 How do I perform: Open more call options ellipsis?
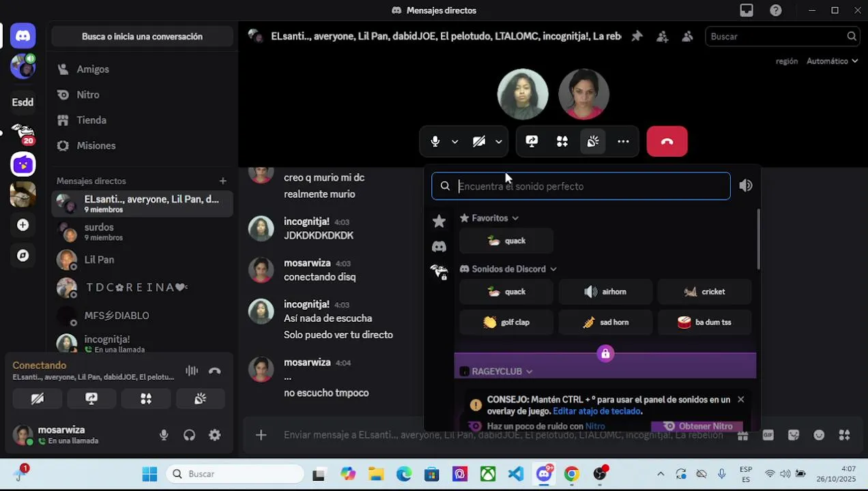(623, 142)
